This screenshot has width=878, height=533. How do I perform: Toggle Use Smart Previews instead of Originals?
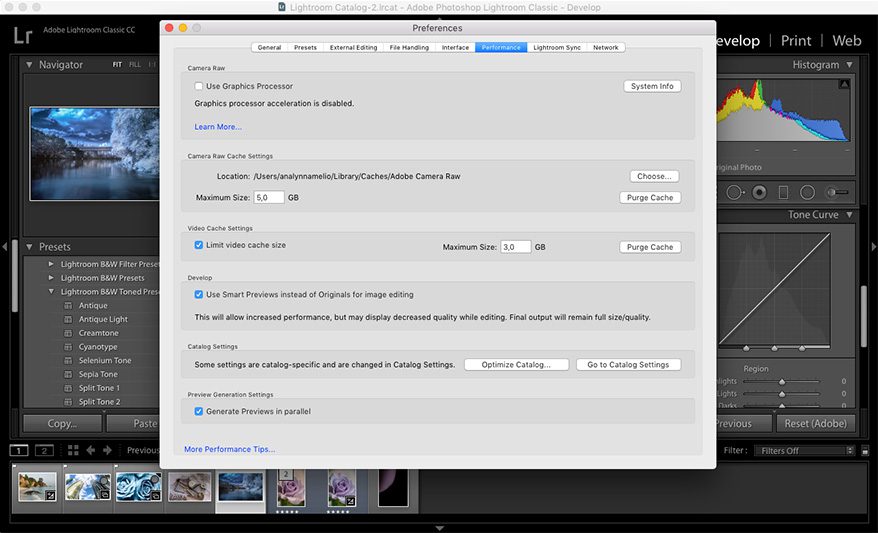(199, 295)
